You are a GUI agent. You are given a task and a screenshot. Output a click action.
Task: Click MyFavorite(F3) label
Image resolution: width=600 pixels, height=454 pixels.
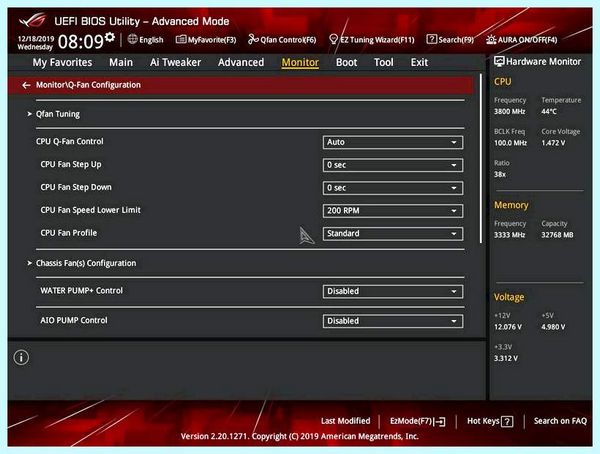coord(212,40)
